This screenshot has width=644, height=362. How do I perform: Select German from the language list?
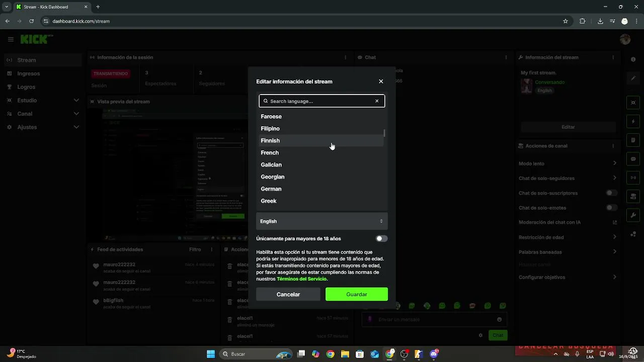(x=321, y=189)
